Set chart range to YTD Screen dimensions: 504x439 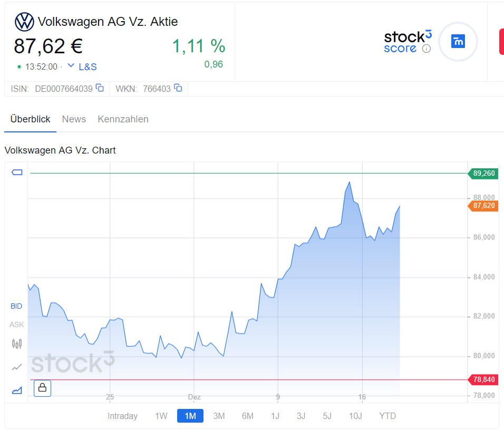point(387,416)
